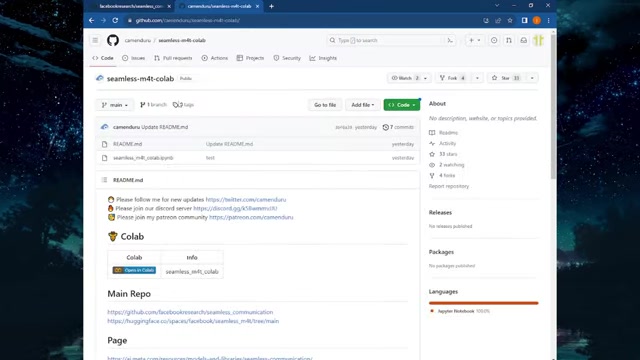Click Report repository link
This screenshot has width=640, height=360.
pos(449,186)
